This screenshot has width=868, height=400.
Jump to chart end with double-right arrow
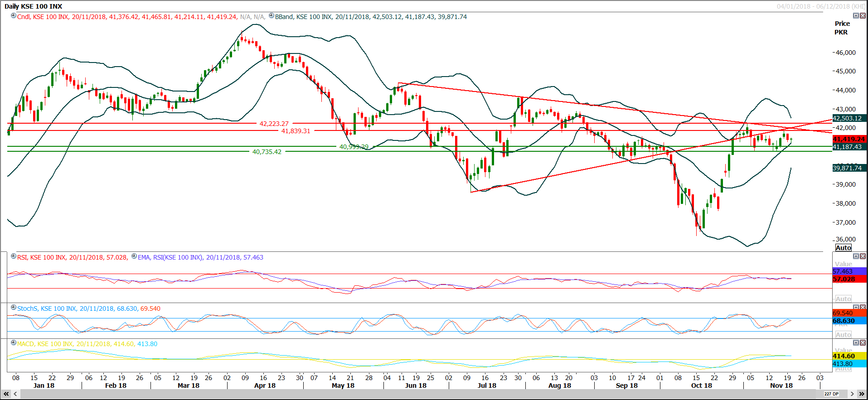(862, 394)
